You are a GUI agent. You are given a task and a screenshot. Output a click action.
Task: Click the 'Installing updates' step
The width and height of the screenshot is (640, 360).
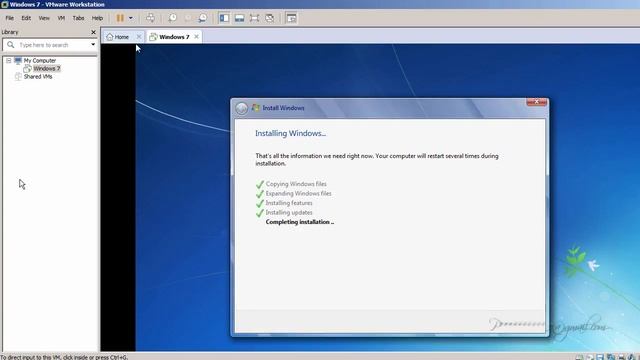[x=289, y=213]
